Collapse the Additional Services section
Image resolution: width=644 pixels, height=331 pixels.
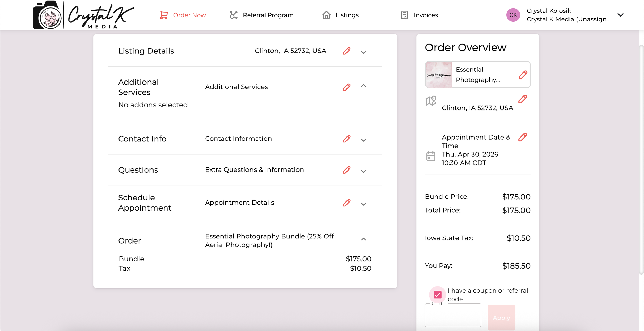(x=363, y=86)
